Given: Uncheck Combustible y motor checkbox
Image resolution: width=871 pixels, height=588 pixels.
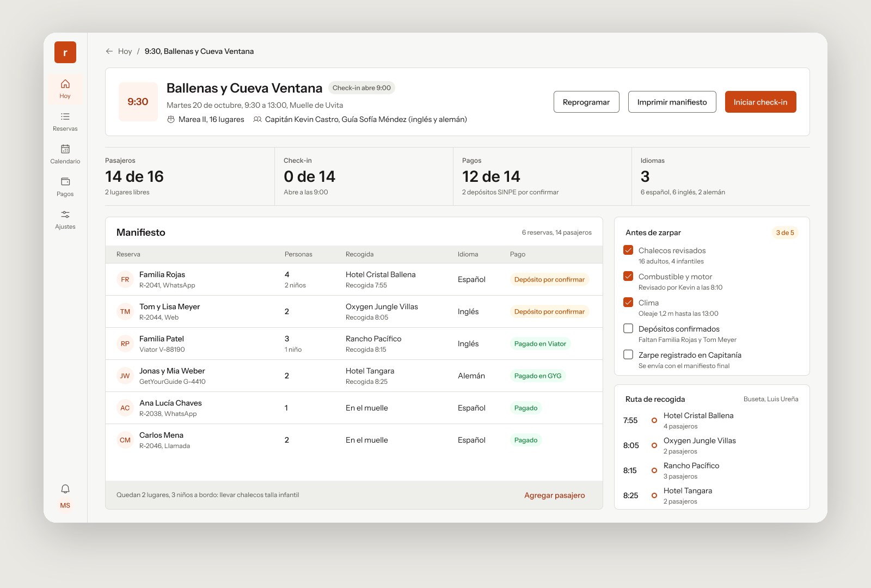Looking at the screenshot, I should (x=628, y=276).
